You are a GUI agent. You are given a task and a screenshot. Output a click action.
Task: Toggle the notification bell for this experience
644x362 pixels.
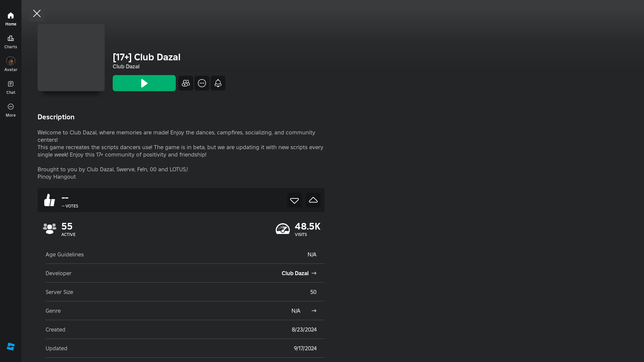coord(218,83)
